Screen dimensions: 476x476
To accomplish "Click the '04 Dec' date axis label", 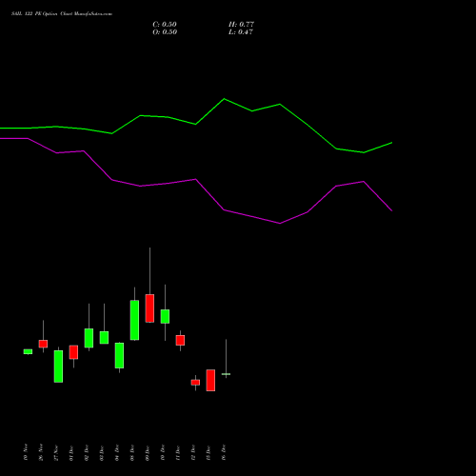I will [x=117, y=453].
